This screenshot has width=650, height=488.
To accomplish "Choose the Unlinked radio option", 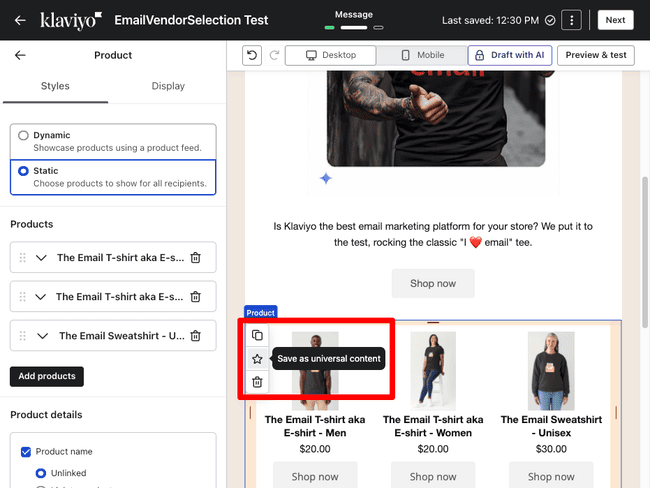I will click(x=41, y=473).
